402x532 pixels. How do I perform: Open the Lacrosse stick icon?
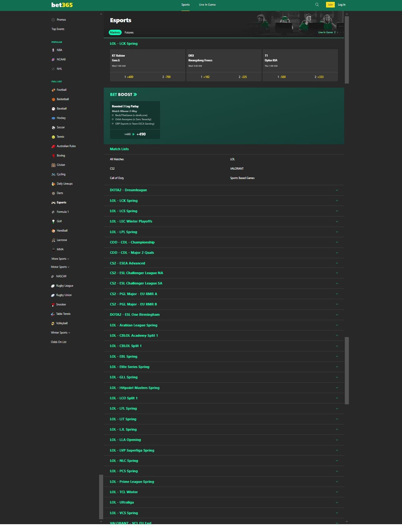(x=53, y=240)
